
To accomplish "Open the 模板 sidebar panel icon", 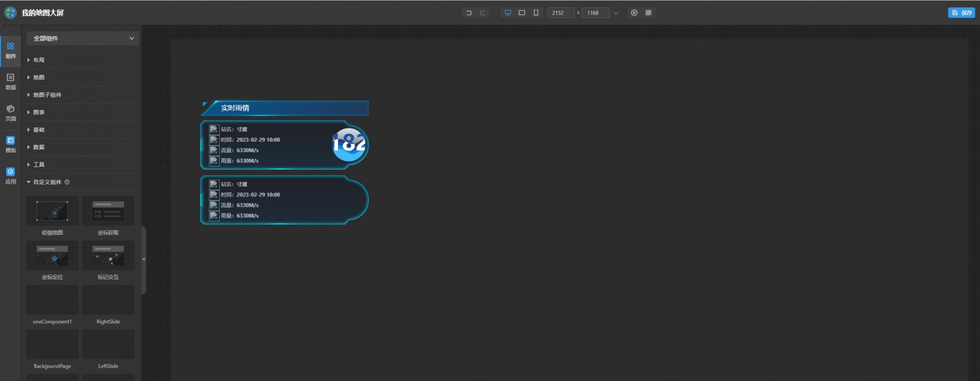I will tap(10, 144).
